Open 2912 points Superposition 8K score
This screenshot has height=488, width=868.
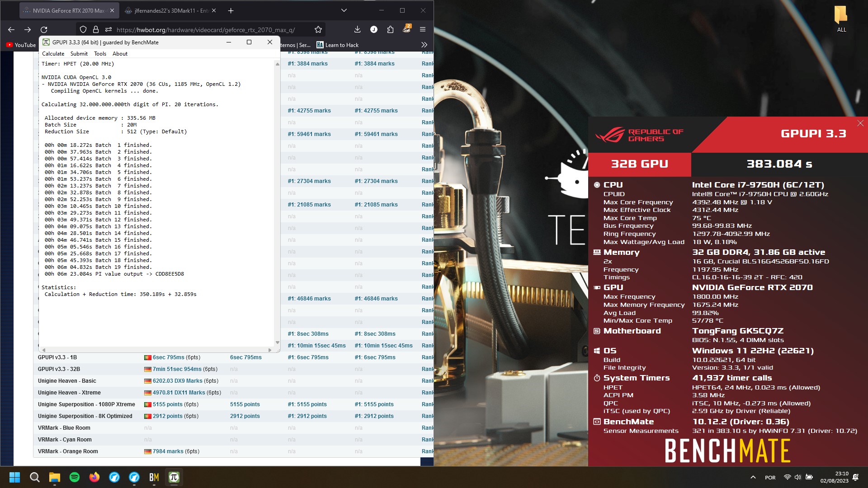click(x=167, y=416)
